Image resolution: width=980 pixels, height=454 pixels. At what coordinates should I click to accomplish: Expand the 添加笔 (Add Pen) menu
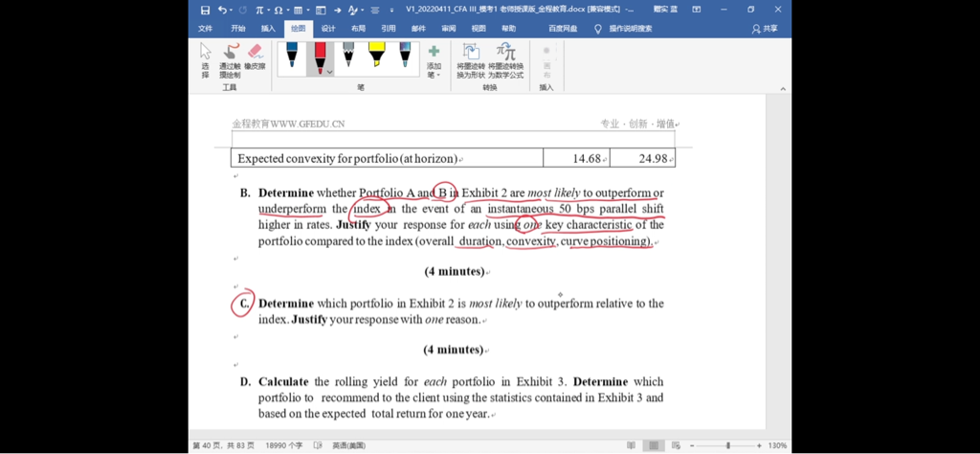(434, 60)
